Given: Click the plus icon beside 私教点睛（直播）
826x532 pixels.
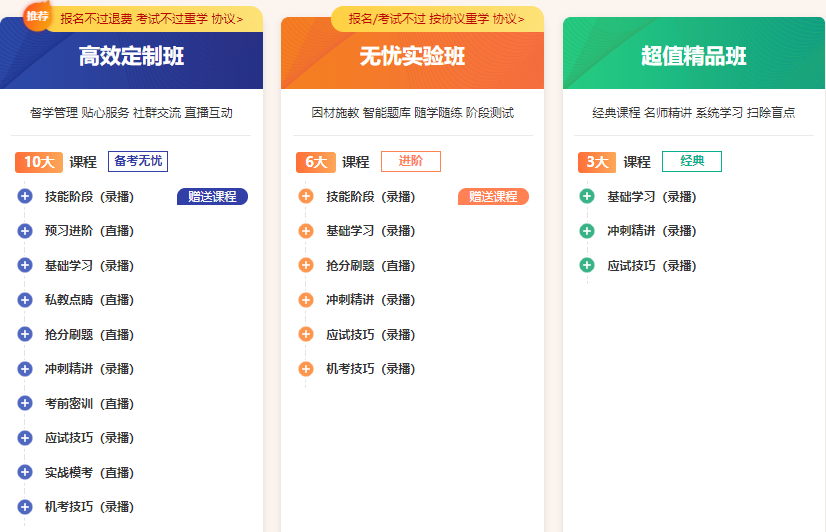Looking at the screenshot, I should tap(25, 300).
